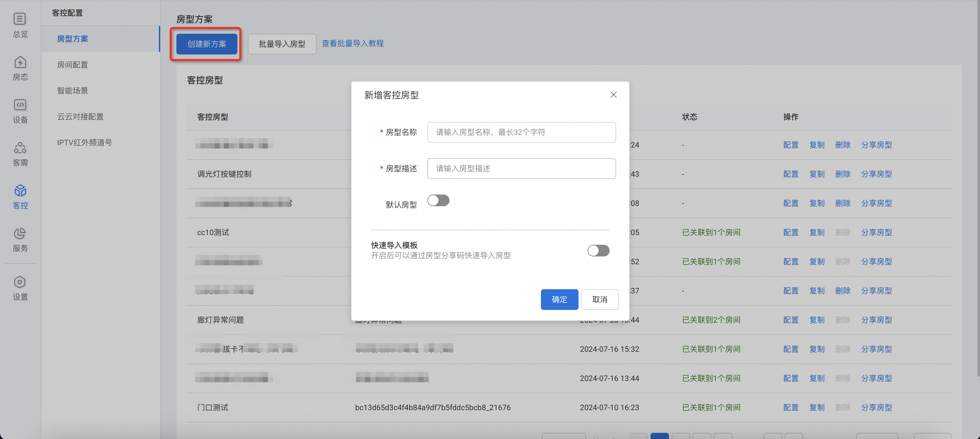This screenshot has height=439, width=980.
Task: Click into the 房型描述 text field
Action: 521,169
